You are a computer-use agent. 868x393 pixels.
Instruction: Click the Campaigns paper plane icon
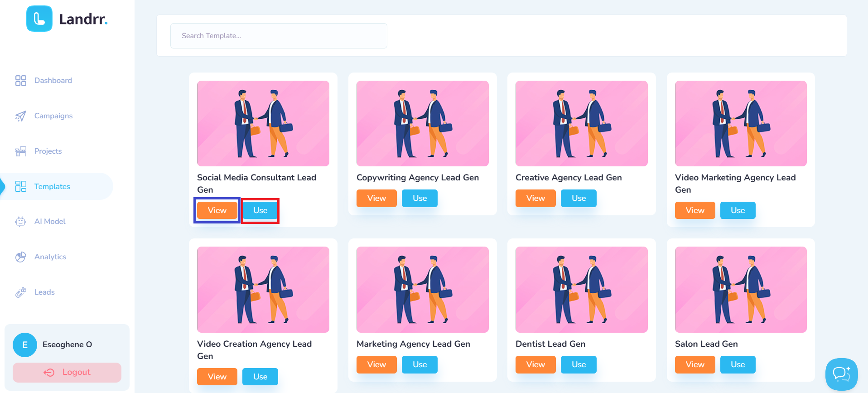click(x=21, y=116)
